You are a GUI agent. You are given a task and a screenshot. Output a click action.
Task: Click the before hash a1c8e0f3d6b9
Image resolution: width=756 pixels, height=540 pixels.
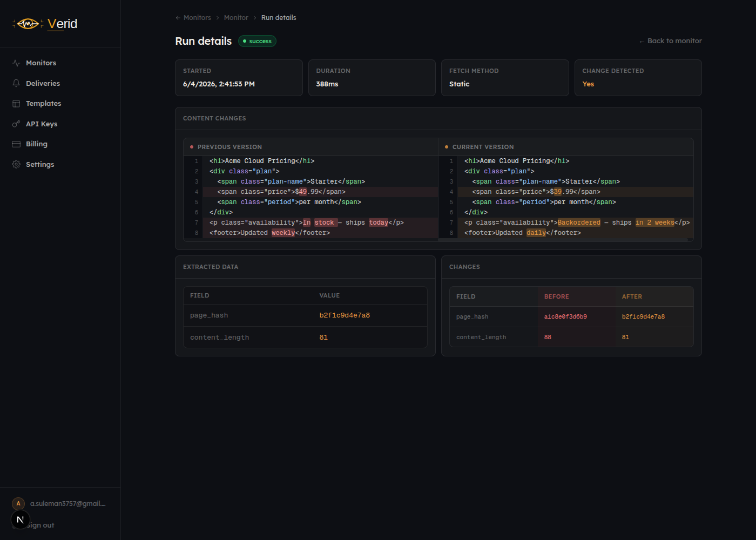pos(565,317)
